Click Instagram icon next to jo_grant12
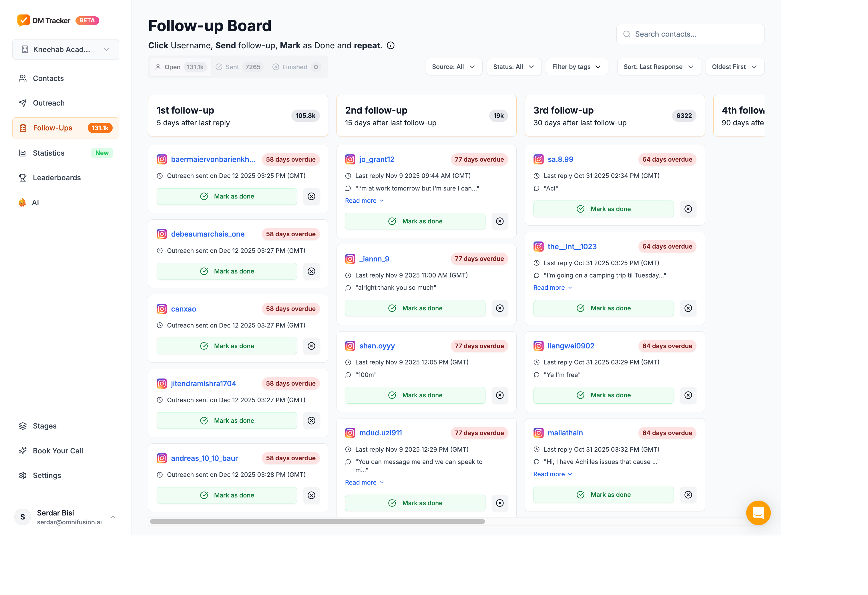The height and width of the screenshot is (595, 868). tap(350, 160)
